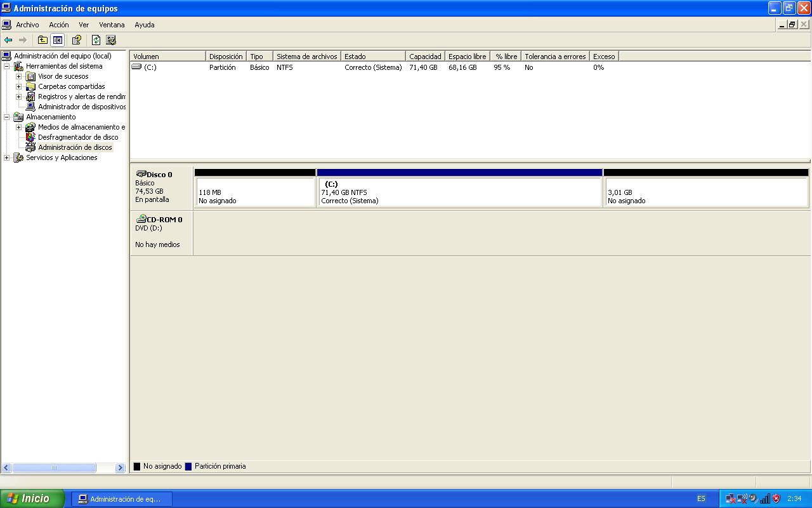Click the Administración de discos icon
The width and height of the screenshot is (812, 508).
click(30, 147)
